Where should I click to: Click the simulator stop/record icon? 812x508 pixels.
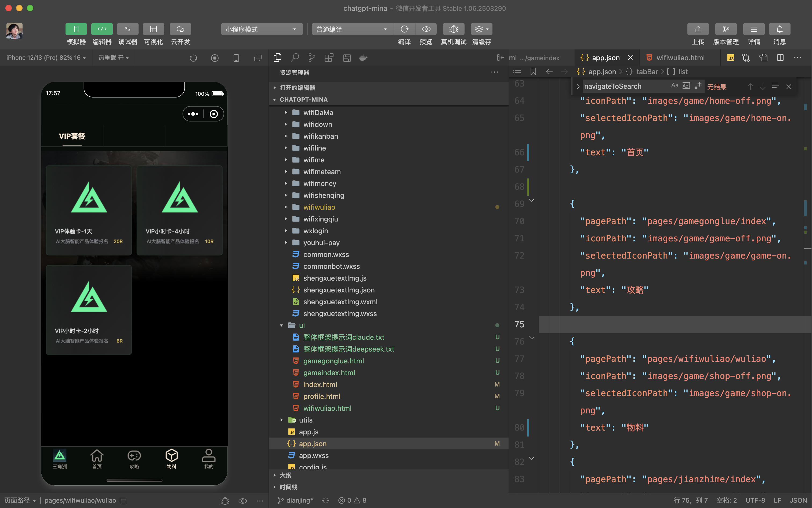coord(215,58)
